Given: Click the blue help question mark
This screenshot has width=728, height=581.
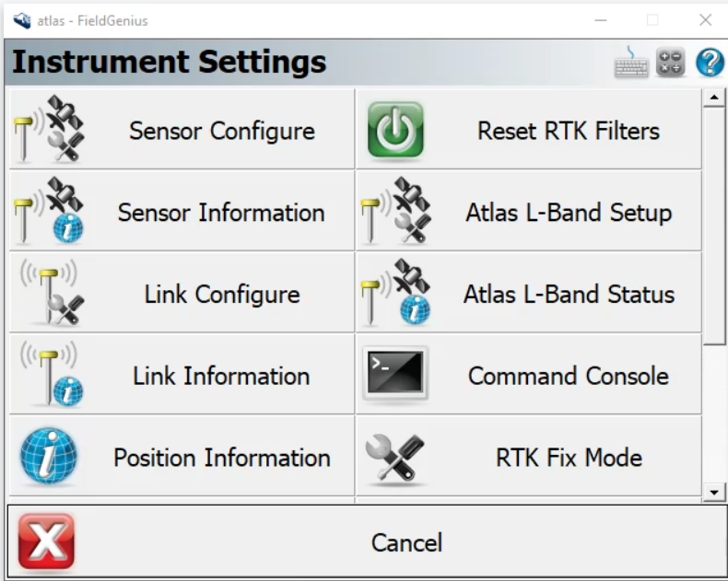Looking at the screenshot, I should point(710,63).
